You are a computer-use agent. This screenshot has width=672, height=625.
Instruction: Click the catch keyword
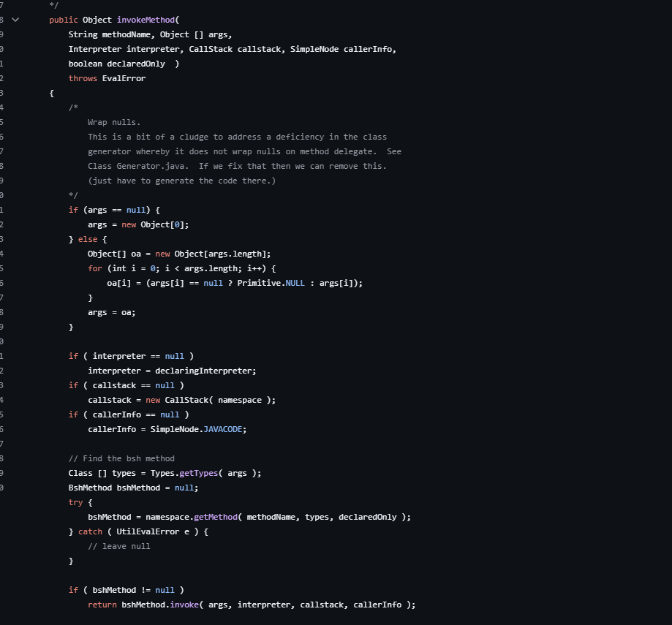pyautogui.click(x=90, y=531)
